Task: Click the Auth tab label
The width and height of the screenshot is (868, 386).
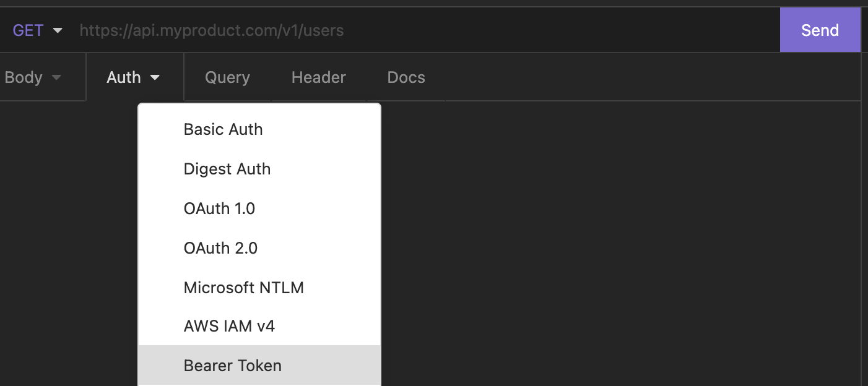Action: 124,77
